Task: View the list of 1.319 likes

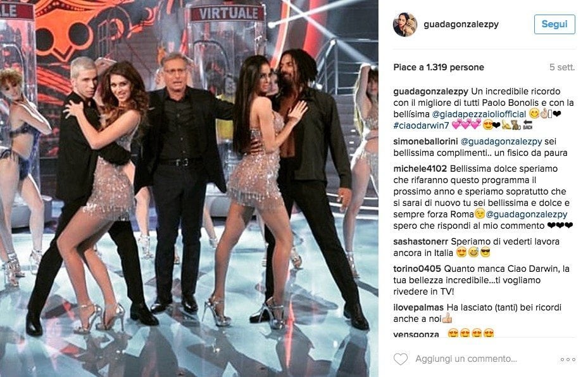Action: [x=439, y=67]
